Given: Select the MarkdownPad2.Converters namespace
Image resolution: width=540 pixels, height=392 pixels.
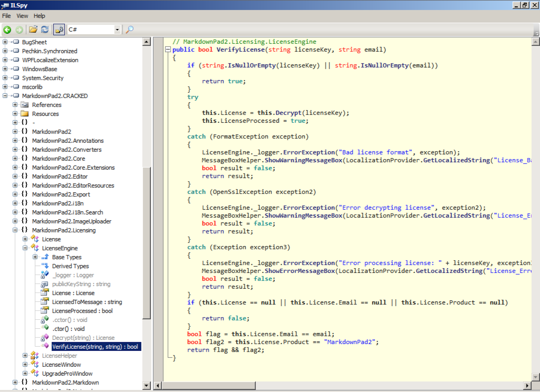Looking at the screenshot, I should (67, 149).
